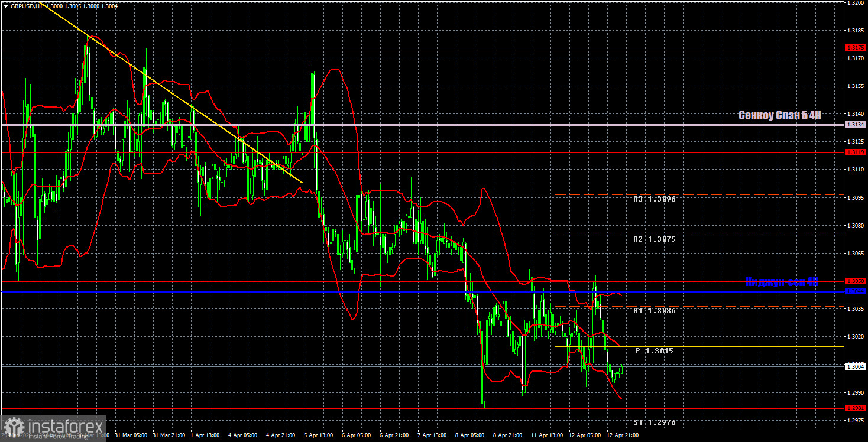Click the '31 Mar 05:00' time axis label
Viewport: 868px width, 442px height.
click(131, 435)
